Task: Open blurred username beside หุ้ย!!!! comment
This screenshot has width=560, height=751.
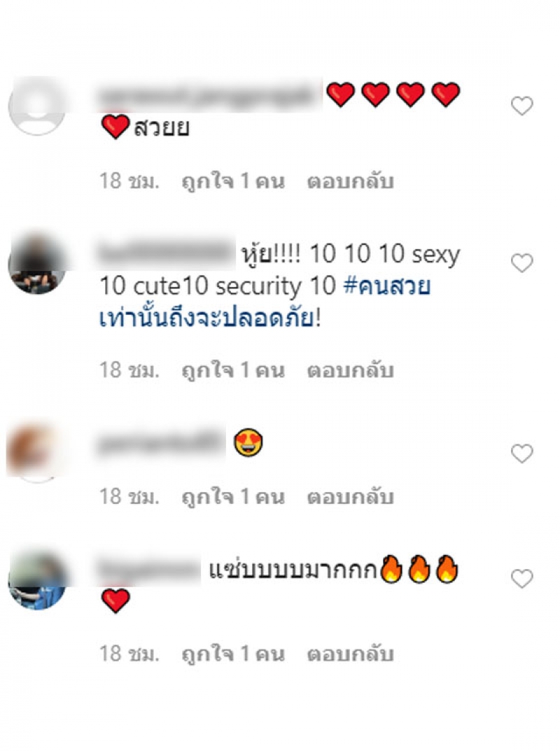Action: [x=166, y=253]
